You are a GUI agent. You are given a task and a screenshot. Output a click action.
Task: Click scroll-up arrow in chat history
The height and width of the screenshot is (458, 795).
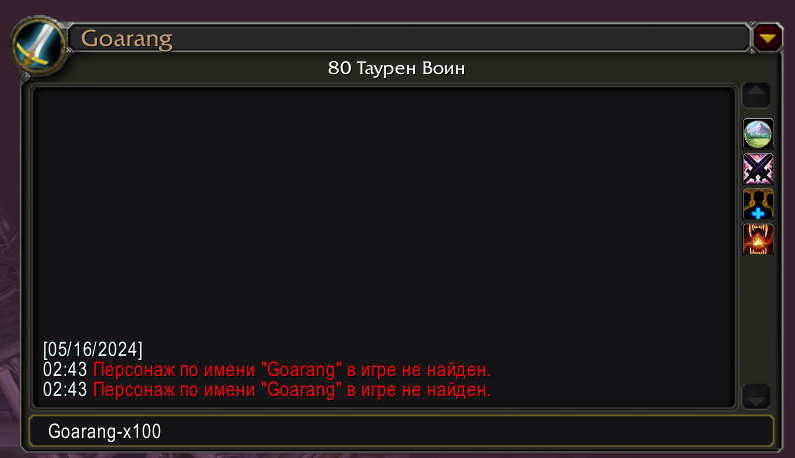click(756, 95)
